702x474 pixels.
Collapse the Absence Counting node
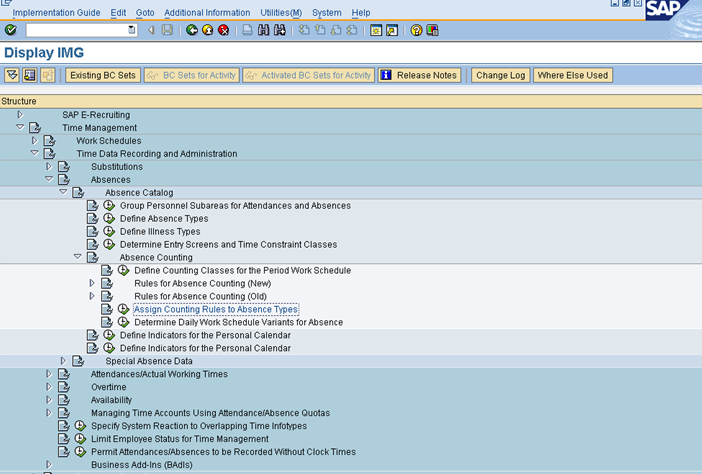(77, 257)
